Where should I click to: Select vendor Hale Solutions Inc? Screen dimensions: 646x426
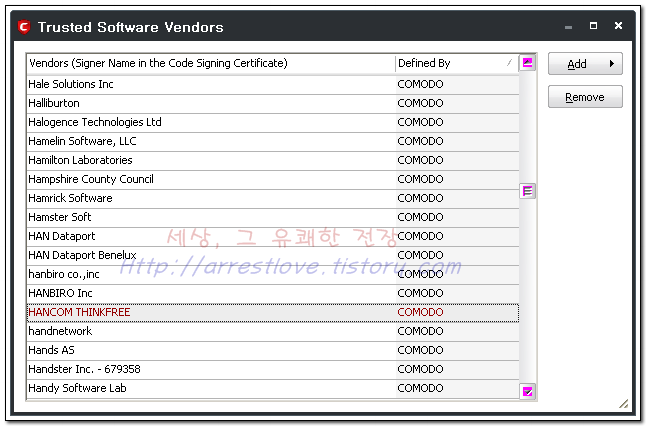click(273, 84)
